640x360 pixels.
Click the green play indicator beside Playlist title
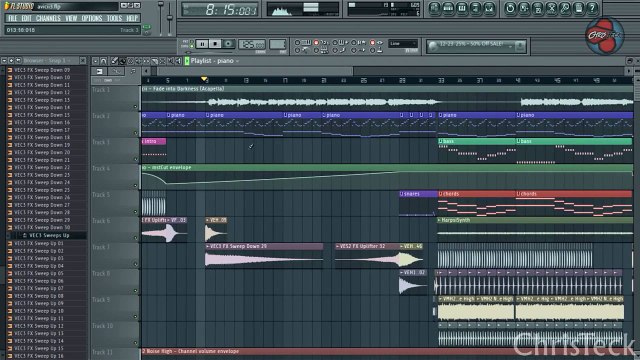click(187, 61)
